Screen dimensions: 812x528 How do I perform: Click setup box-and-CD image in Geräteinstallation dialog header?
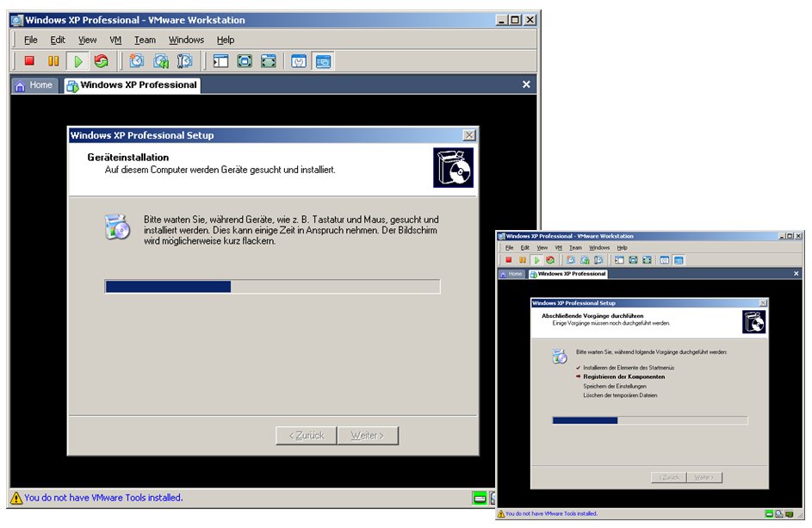coord(453,167)
